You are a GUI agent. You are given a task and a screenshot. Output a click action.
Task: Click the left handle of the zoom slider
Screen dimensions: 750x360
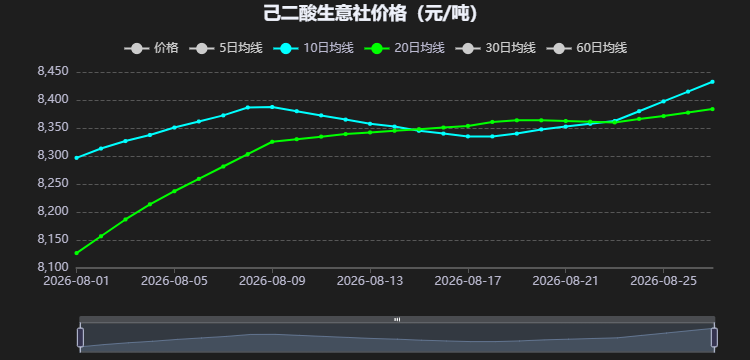tap(80, 337)
